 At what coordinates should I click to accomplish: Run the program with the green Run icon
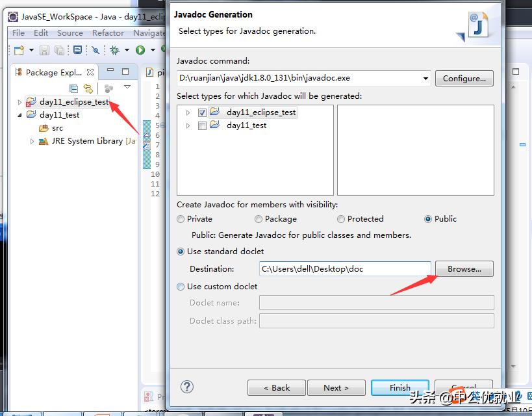click(x=140, y=50)
